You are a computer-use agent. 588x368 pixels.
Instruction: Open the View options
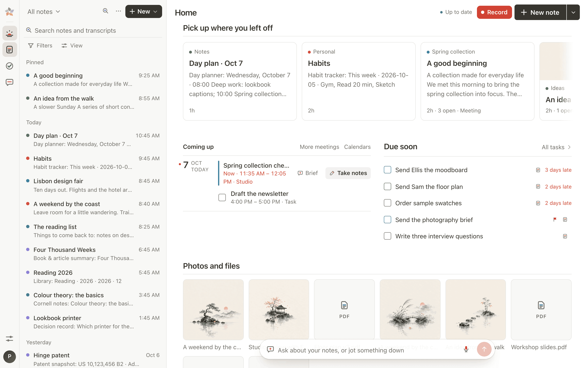(72, 46)
